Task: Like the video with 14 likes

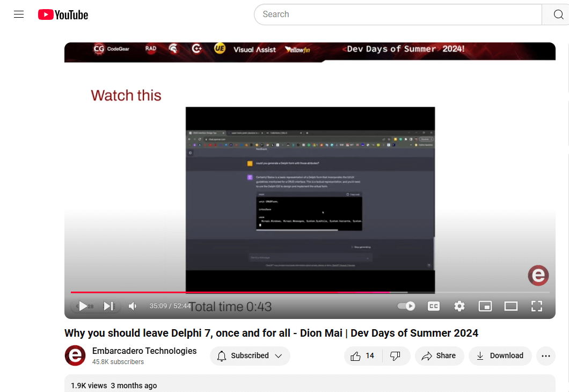Action: coord(362,355)
